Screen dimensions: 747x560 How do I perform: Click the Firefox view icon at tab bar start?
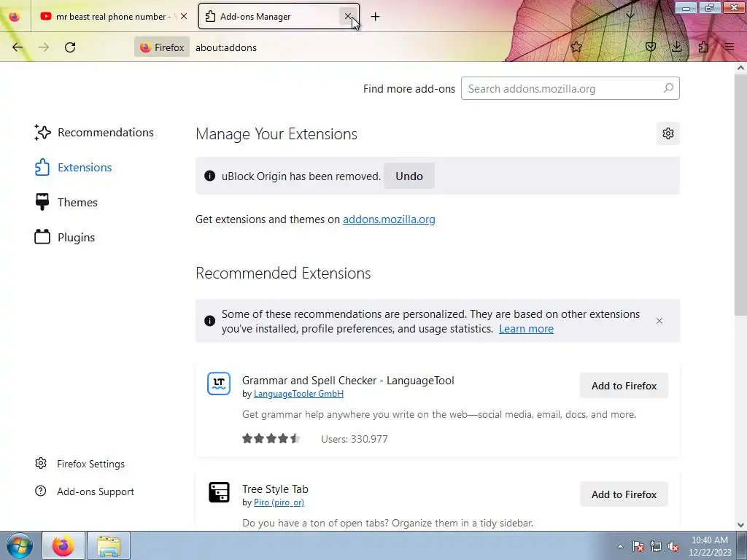(15, 17)
